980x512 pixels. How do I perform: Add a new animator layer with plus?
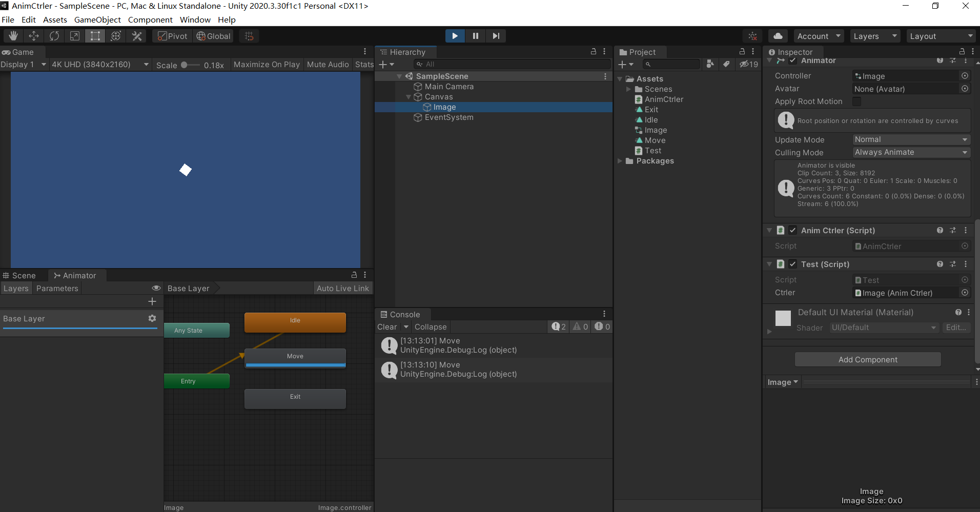[152, 301]
